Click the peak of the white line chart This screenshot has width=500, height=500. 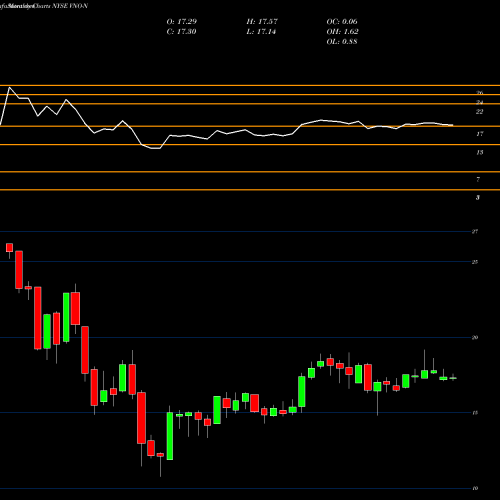(x=9, y=88)
